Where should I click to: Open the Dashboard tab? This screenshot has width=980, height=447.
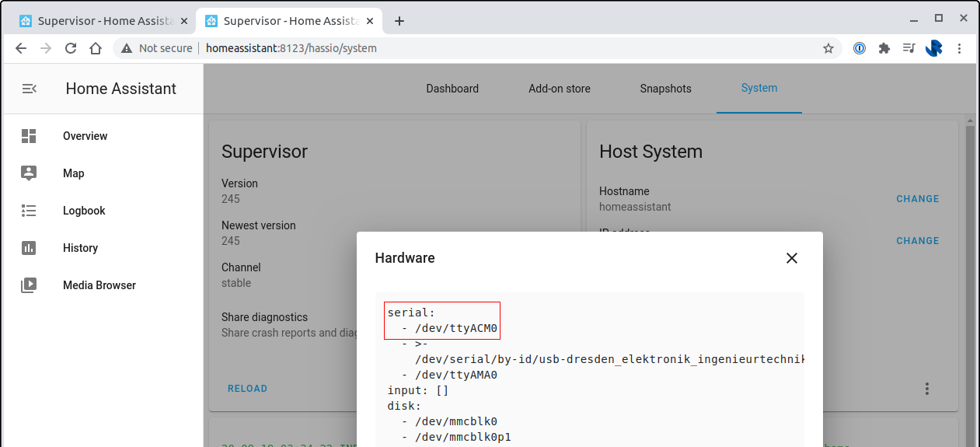tap(452, 89)
